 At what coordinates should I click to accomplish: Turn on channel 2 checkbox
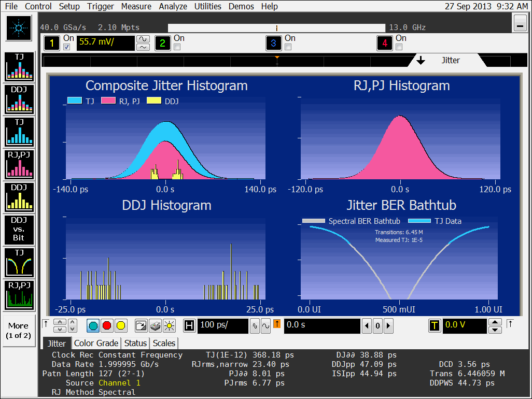click(177, 47)
